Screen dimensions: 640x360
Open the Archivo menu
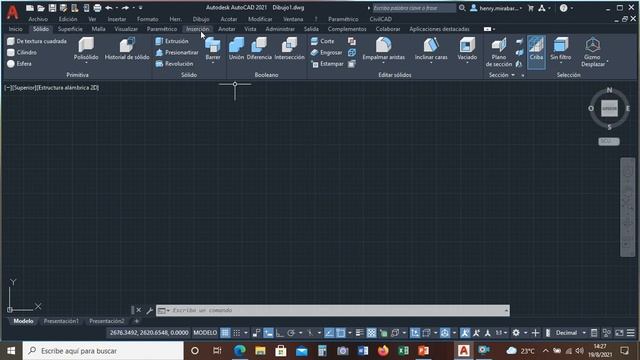(38, 19)
